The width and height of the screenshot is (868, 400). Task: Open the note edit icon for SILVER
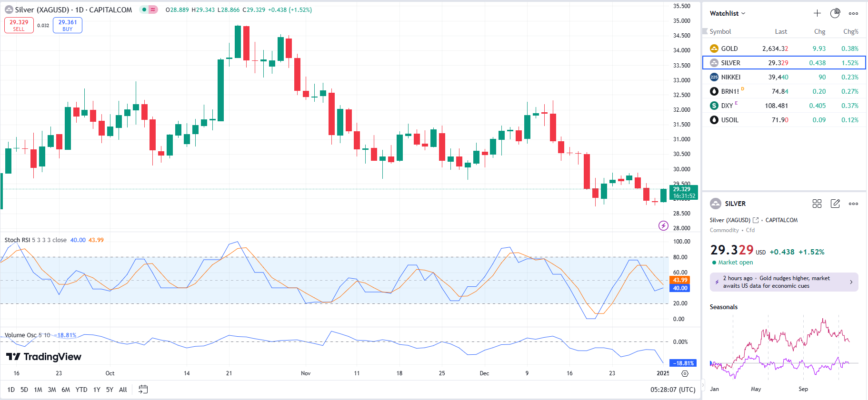[x=835, y=204]
